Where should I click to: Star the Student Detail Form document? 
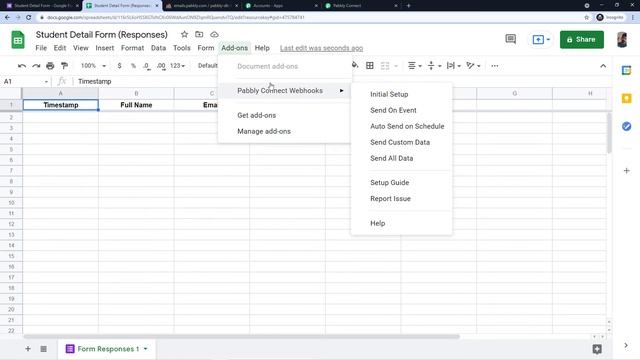(x=184, y=35)
